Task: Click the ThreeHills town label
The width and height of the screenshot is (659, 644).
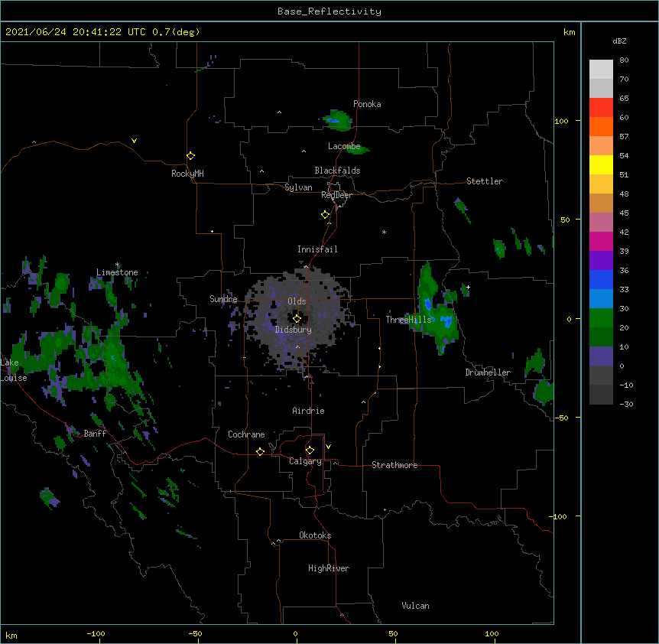Action: pos(408,320)
